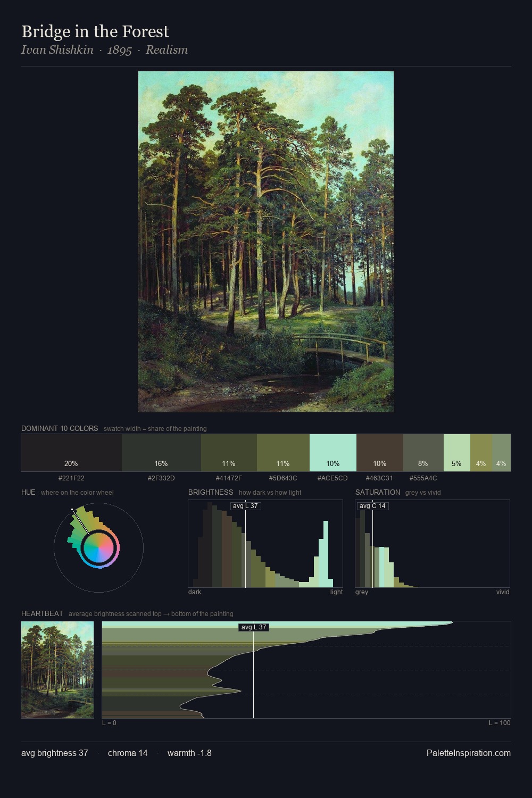Viewport: 532px width, 798px height.
Task: Click the 'light' brightness axis label
Action: click(x=336, y=592)
